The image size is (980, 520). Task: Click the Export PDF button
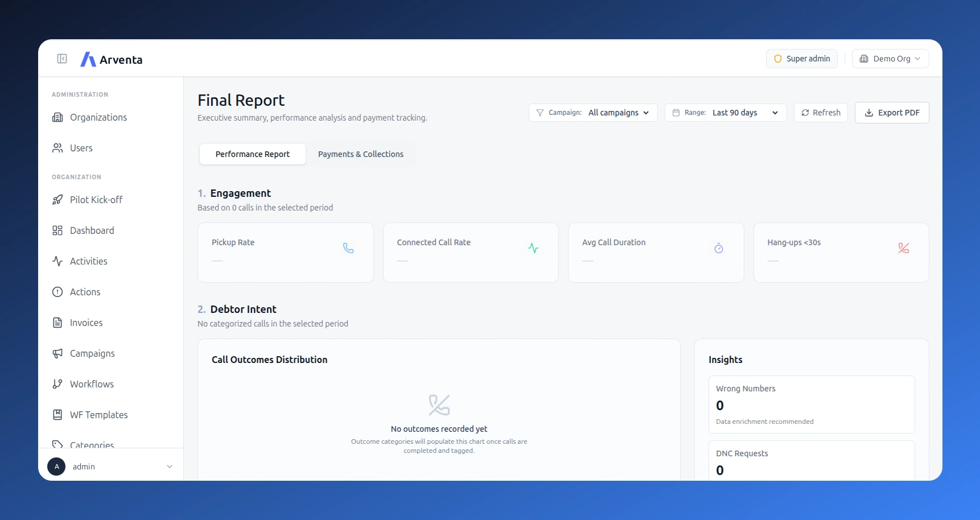(892, 113)
